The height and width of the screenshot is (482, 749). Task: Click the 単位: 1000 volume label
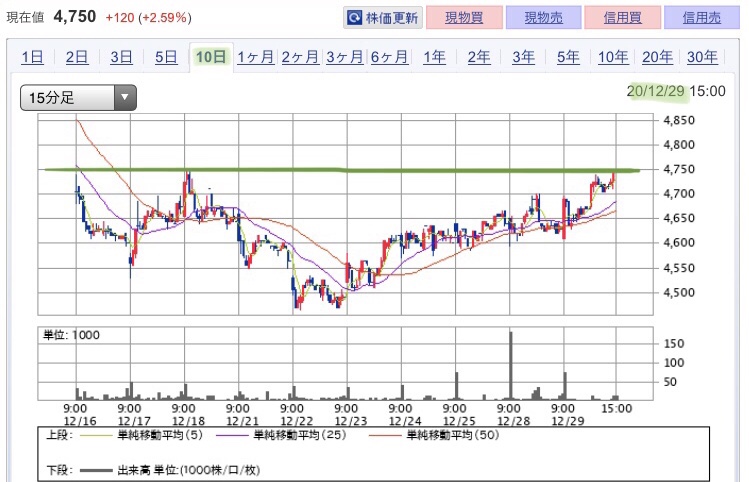(x=71, y=335)
